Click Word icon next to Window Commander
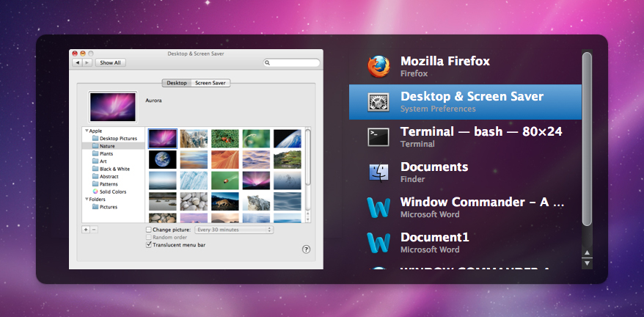 pos(378,207)
